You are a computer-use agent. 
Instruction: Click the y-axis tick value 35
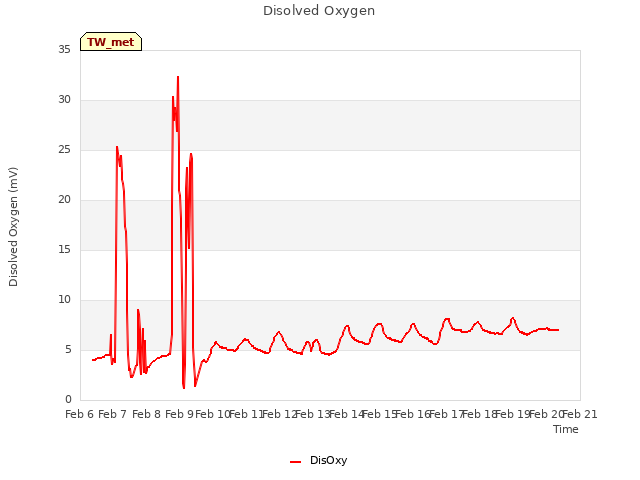(64, 49)
